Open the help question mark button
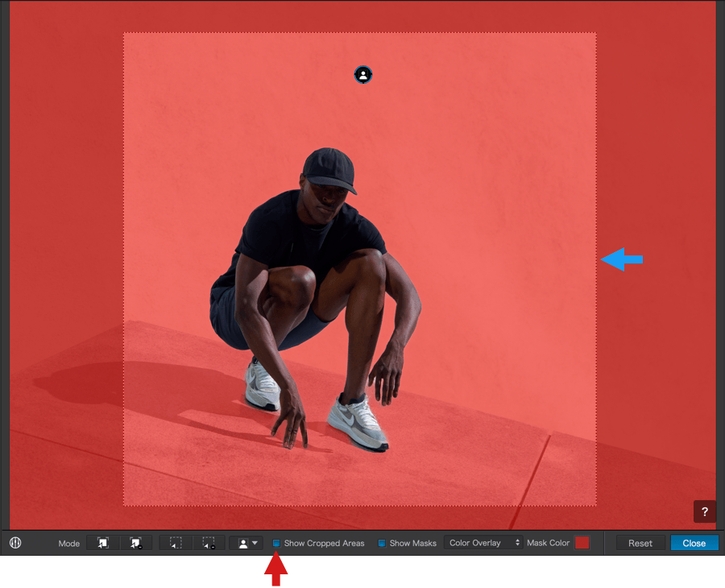This screenshot has width=725, height=588. tap(705, 511)
